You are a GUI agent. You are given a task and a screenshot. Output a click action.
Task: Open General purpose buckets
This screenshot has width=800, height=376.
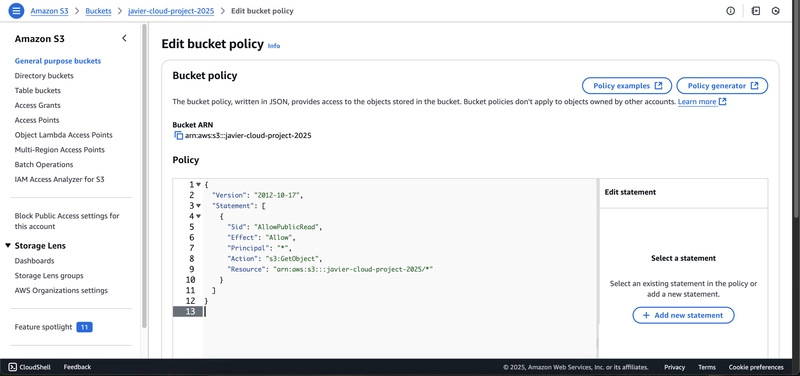(x=58, y=61)
